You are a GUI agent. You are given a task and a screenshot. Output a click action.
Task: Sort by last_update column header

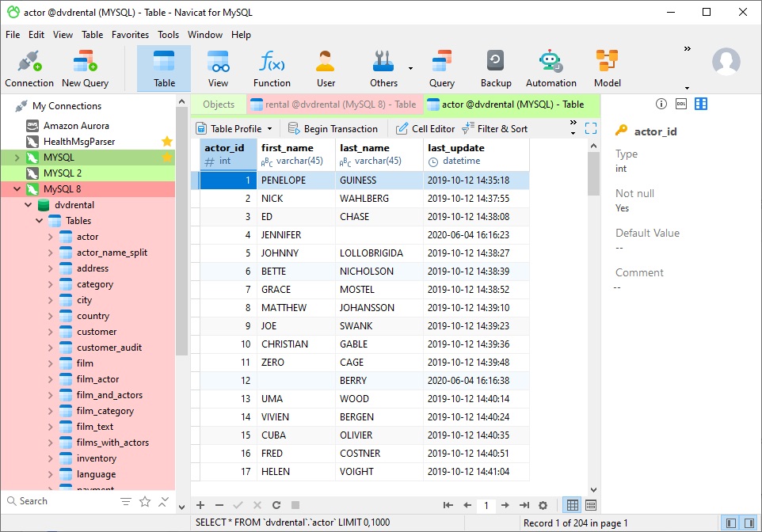(476, 154)
